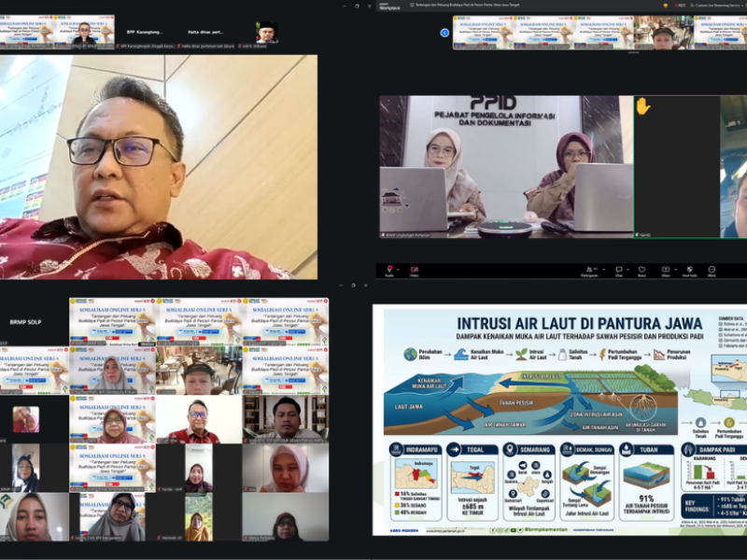Open Host tools shield icon
Image resolution: width=747 pixels, height=560 pixels.
coord(689,271)
